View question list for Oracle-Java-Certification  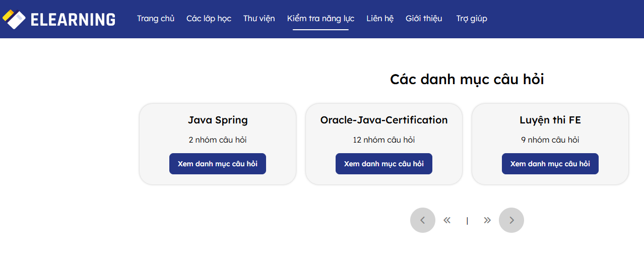384,164
